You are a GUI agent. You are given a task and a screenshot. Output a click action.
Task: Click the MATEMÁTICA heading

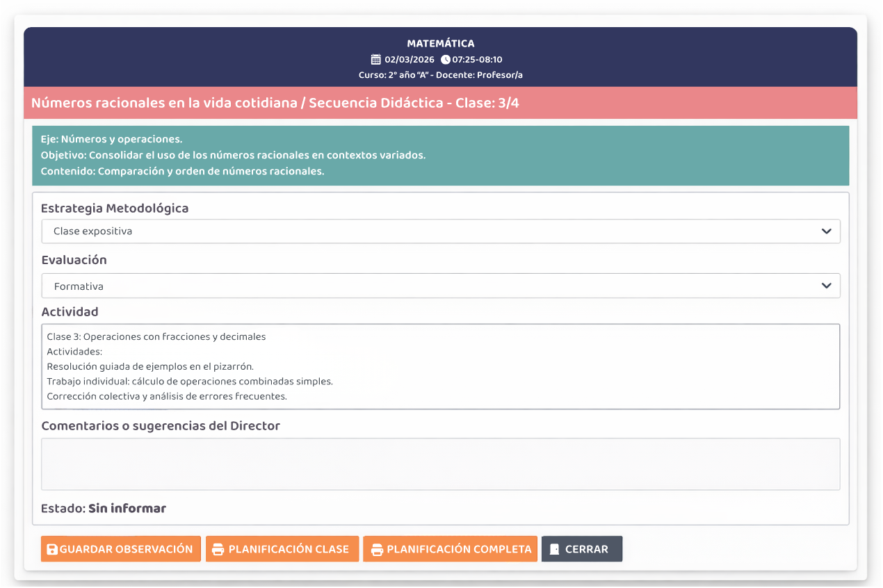[x=441, y=44]
